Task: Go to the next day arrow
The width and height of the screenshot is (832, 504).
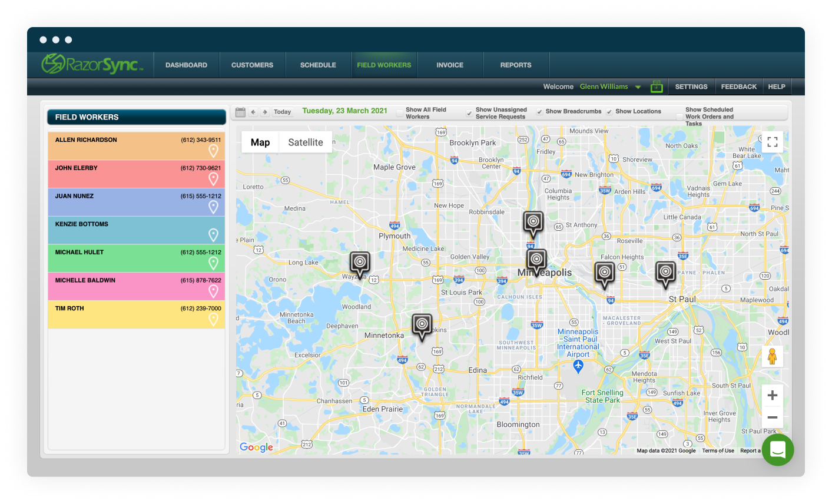Action: point(265,112)
